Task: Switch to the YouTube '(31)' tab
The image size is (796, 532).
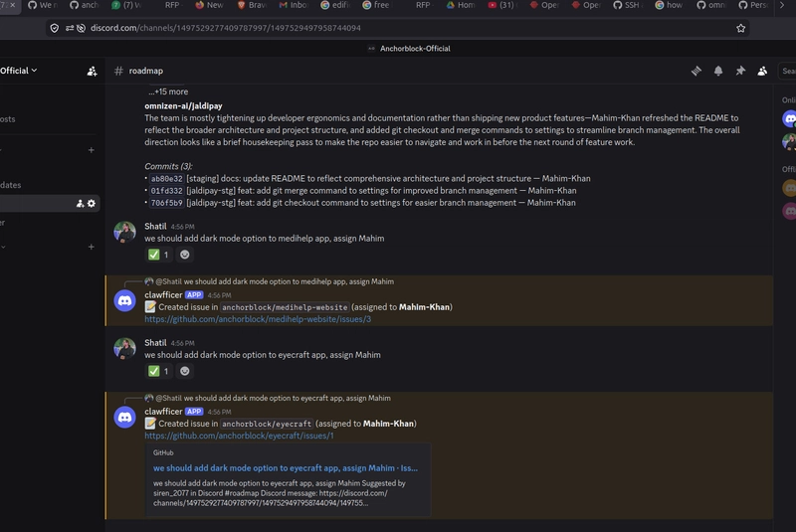Action: (502, 5)
